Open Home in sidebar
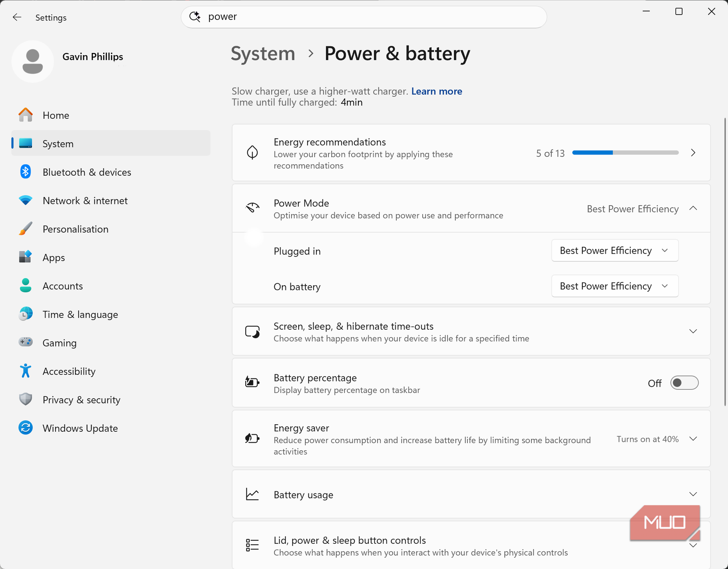The height and width of the screenshot is (569, 728). pos(111,115)
